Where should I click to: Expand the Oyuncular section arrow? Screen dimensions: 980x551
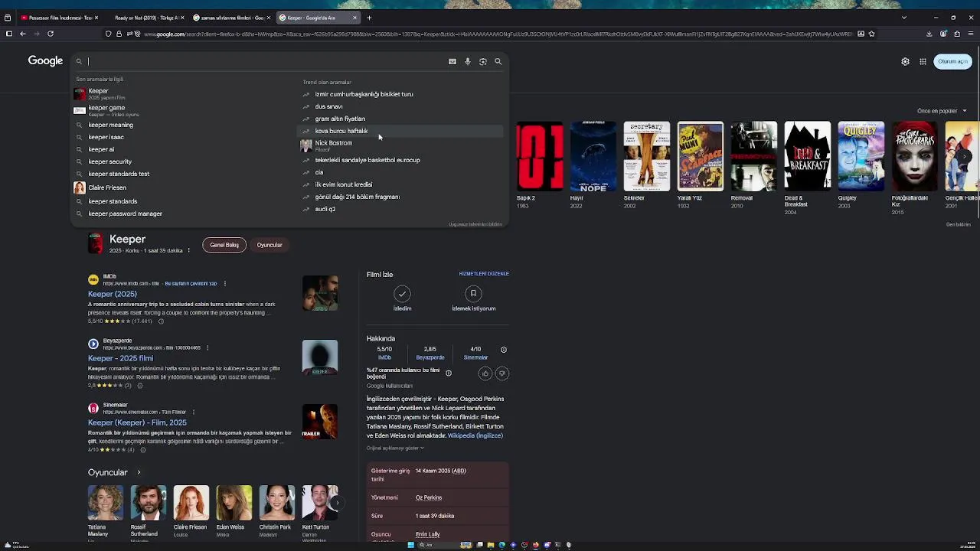click(x=139, y=472)
